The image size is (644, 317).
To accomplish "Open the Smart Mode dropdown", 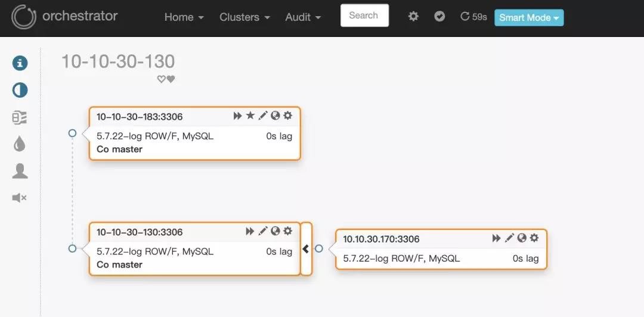I will [529, 18].
